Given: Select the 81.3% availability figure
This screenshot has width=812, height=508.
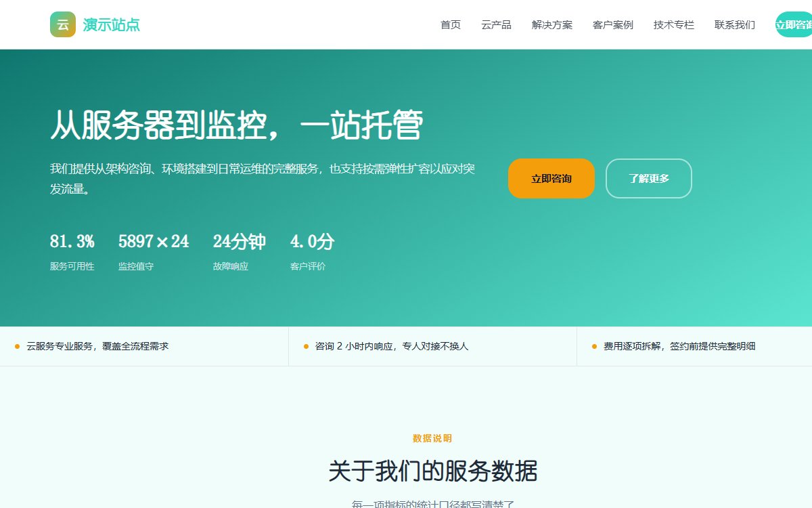Looking at the screenshot, I should click(72, 242).
